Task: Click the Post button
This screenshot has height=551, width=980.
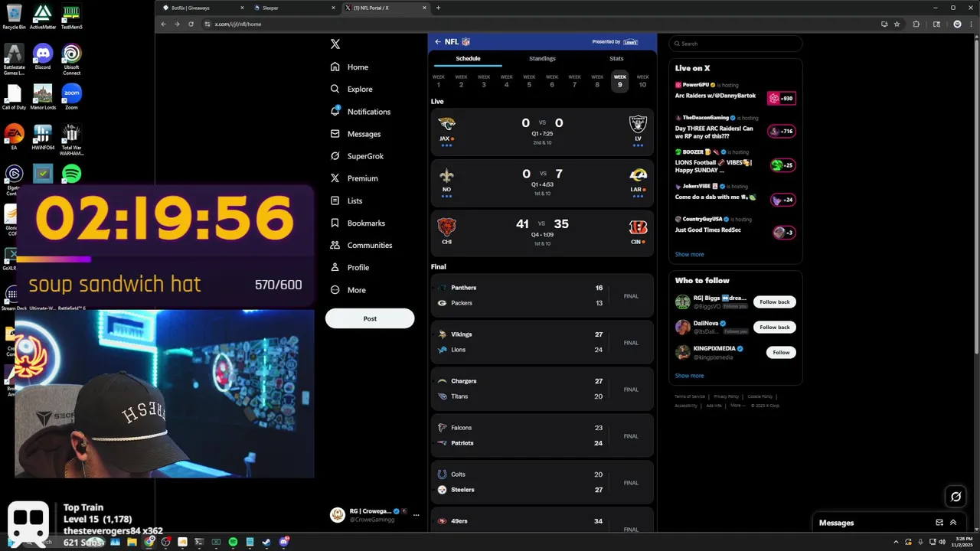Action: click(x=370, y=318)
